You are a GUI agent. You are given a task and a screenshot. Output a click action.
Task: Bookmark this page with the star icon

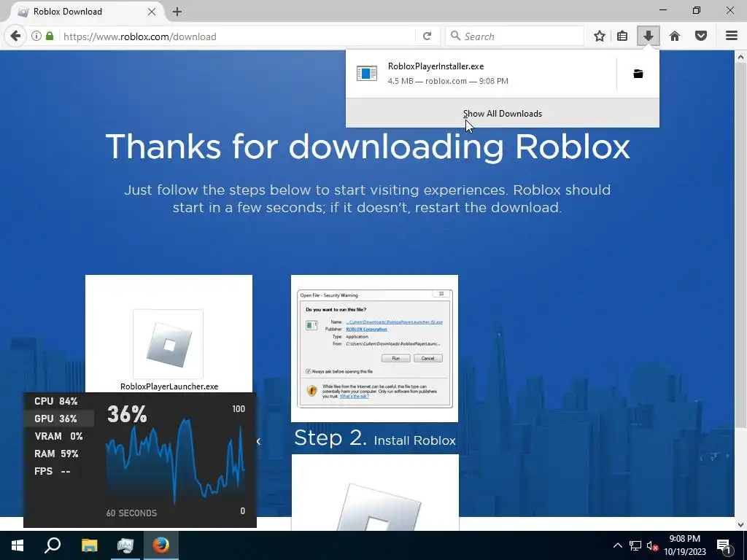point(600,36)
